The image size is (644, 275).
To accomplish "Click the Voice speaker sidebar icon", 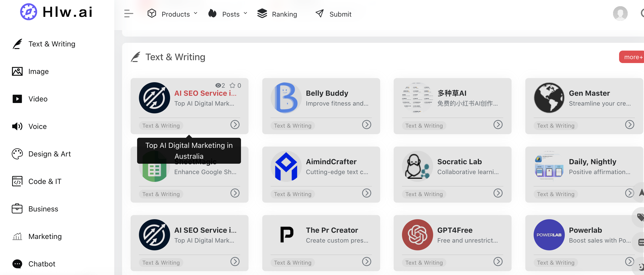I will (x=17, y=126).
